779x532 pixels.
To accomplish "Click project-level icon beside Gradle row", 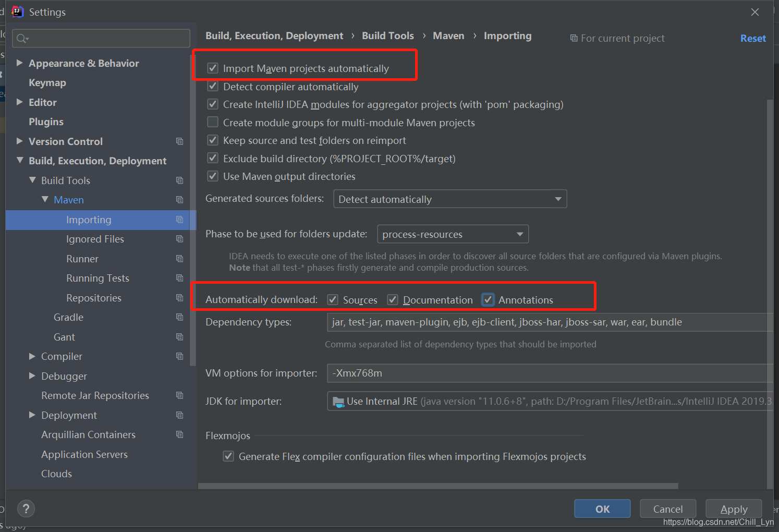I will point(179,317).
